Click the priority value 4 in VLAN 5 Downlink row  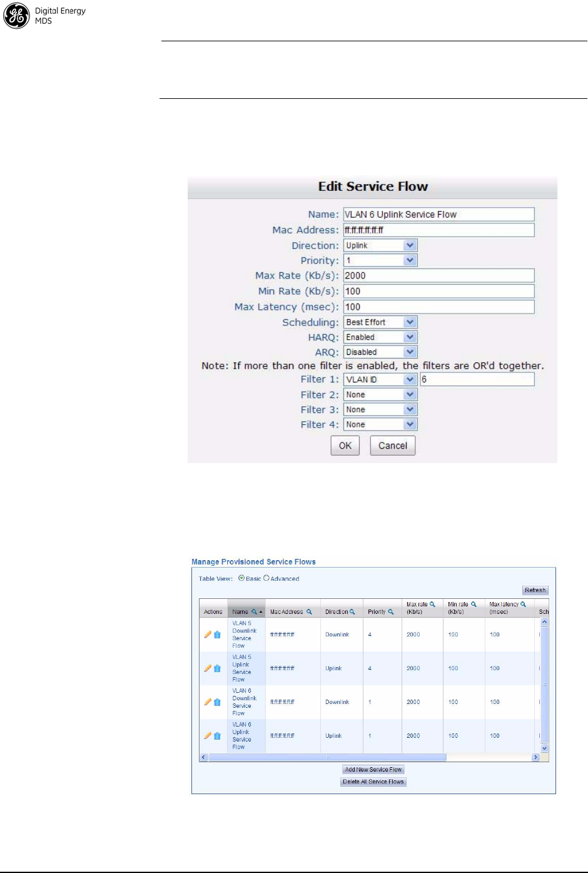pos(370,635)
